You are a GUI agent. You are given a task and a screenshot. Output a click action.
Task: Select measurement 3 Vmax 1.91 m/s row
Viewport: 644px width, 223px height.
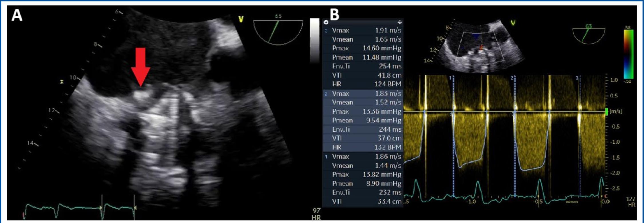click(x=363, y=30)
